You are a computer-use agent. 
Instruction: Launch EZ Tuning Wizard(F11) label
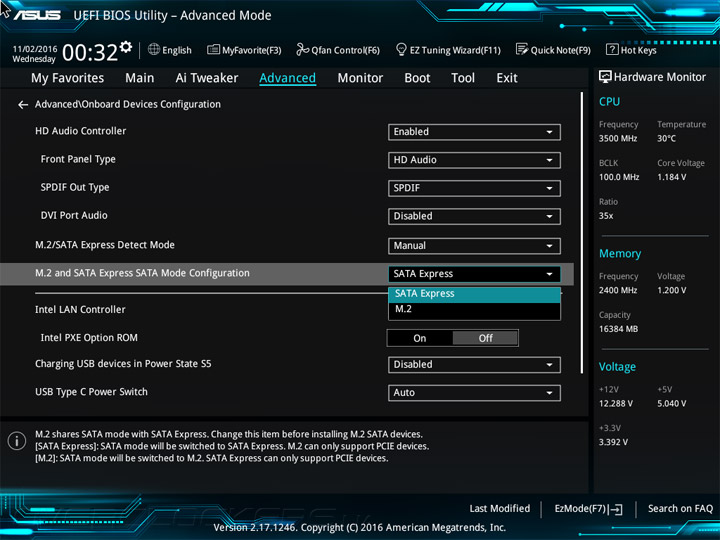455,50
